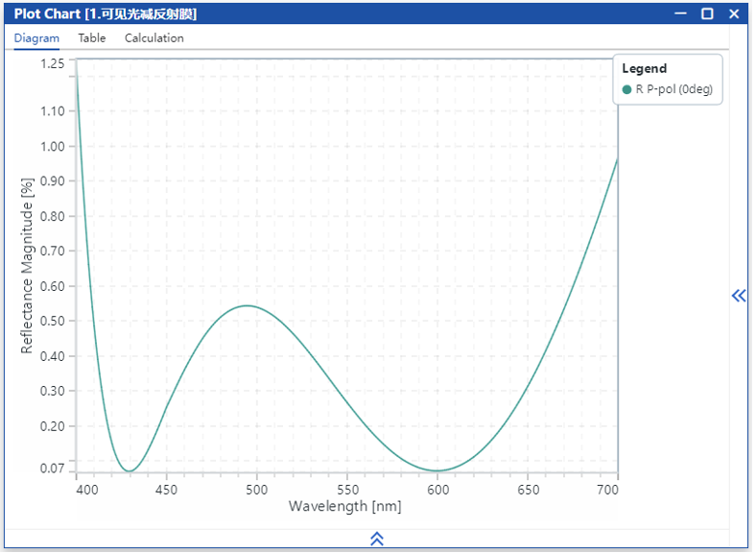Viewport: 756px width, 553px height.
Task: Click the curve minimum near 600 nm
Action: [438, 470]
